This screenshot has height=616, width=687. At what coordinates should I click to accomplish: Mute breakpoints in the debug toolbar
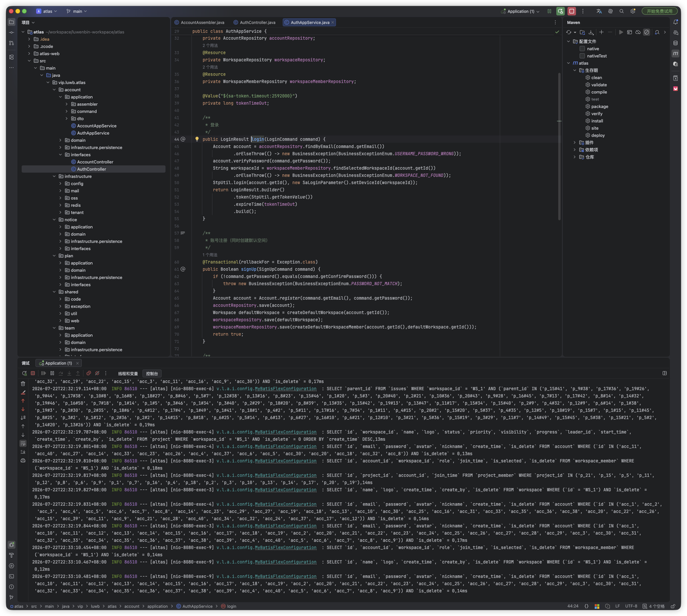pyautogui.click(x=97, y=373)
